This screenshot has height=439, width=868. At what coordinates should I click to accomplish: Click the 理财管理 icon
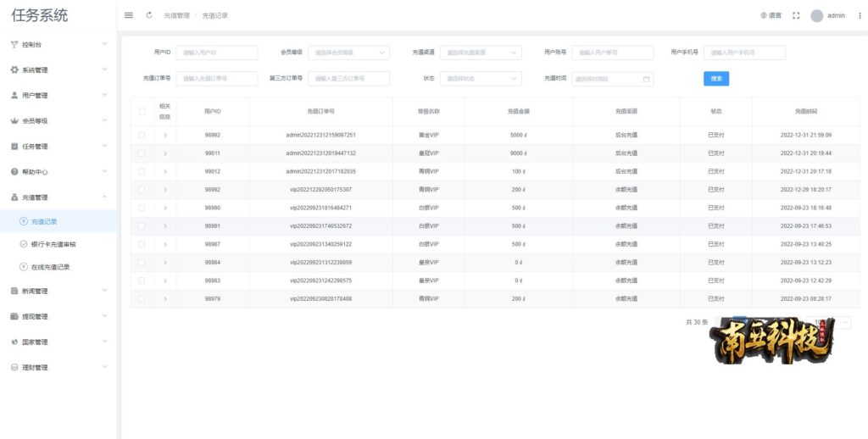coord(14,367)
